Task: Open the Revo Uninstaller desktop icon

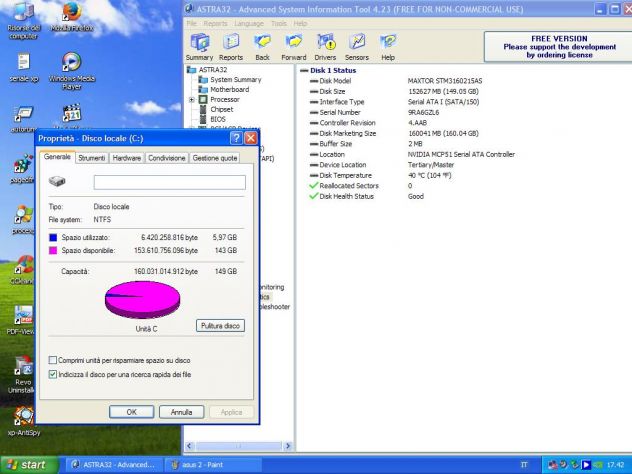Action: (22, 374)
